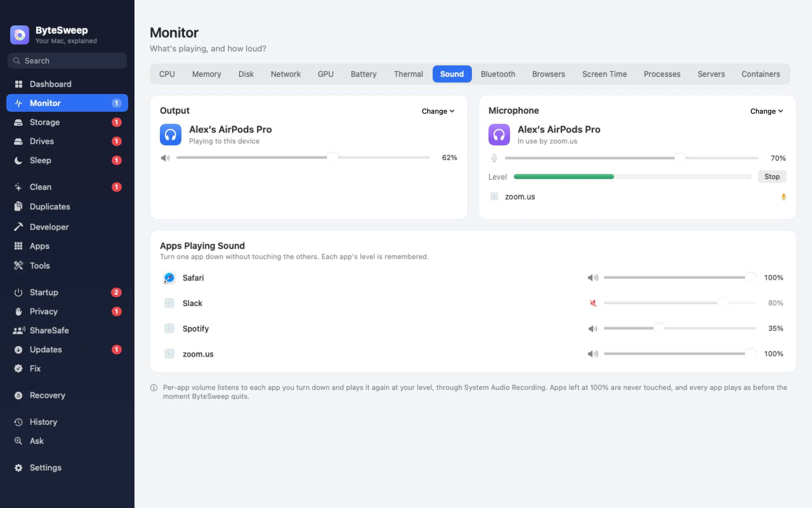Image resolution: width=812 pixels, height=508 pixels.
Task: Switch to the Battery tab
Action: coord(363,74)
